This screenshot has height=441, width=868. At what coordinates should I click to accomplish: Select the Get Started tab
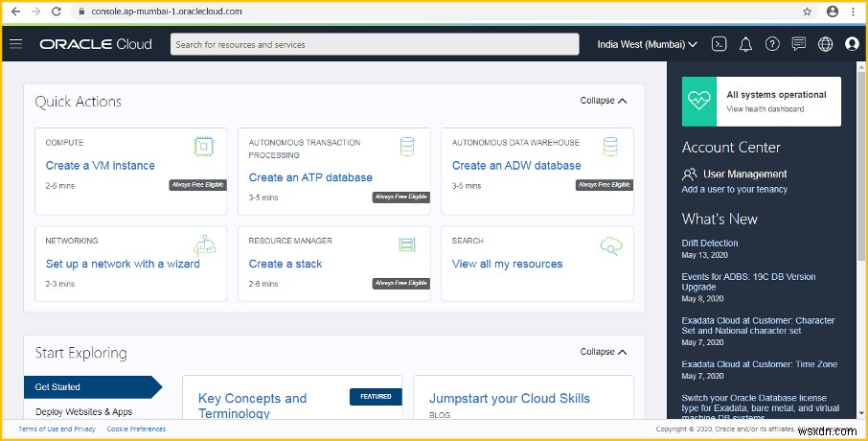pyautogui.click(x=58, y=387)
